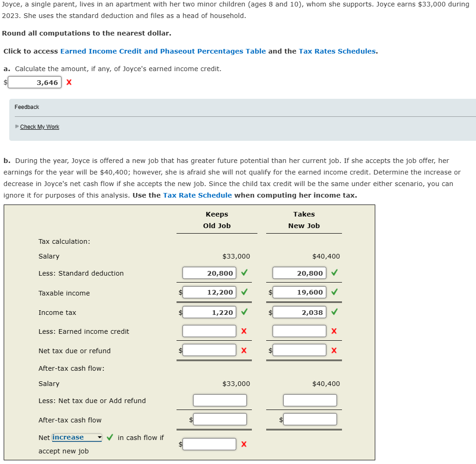Viewport: 476px width, 464px height.
Task: Click the Keeps Old Job after-tax cash flow field
Action: 220,419
